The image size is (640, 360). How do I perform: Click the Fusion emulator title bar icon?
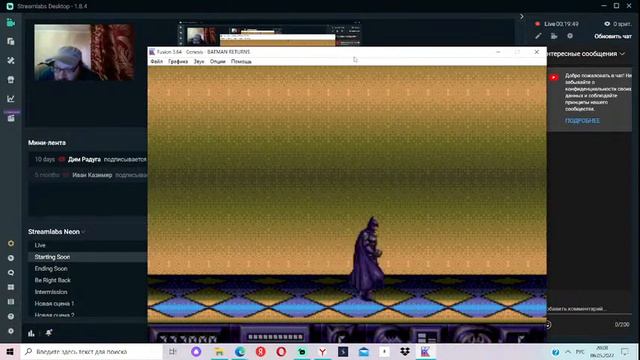(152, 52)
